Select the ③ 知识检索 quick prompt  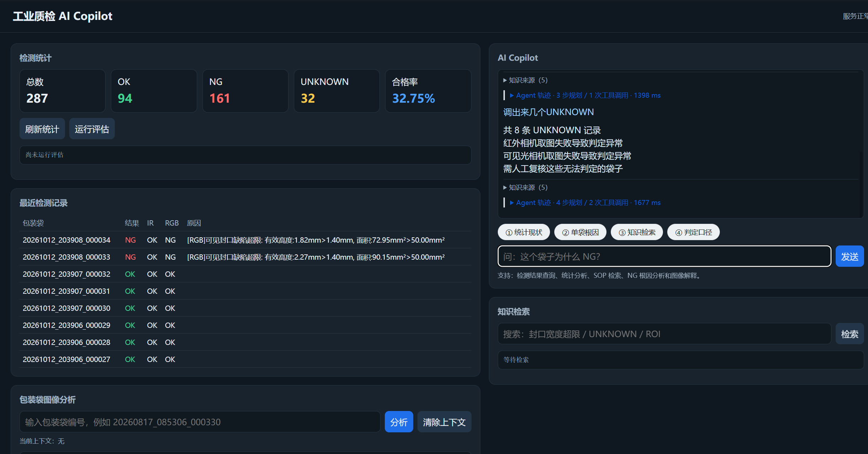pos(637,232)
